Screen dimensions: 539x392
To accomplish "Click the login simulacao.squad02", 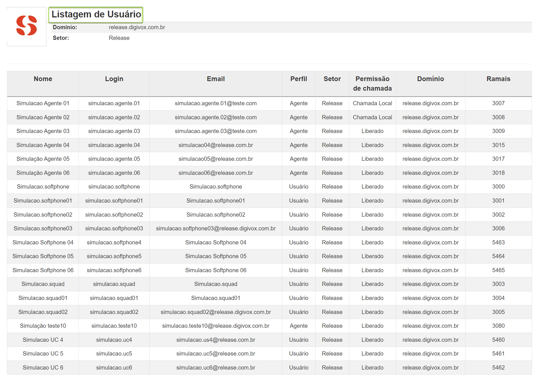I will [114, 312].
